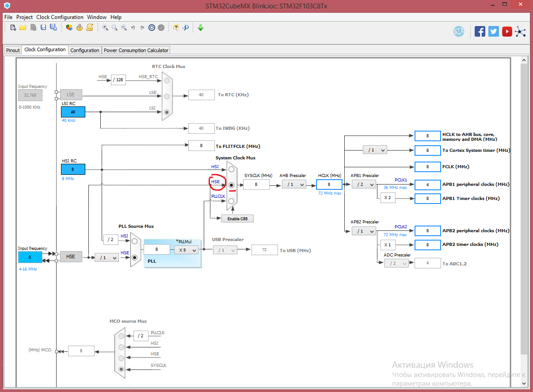Click the APB1 peripheral clocks value box

[428, 185]
